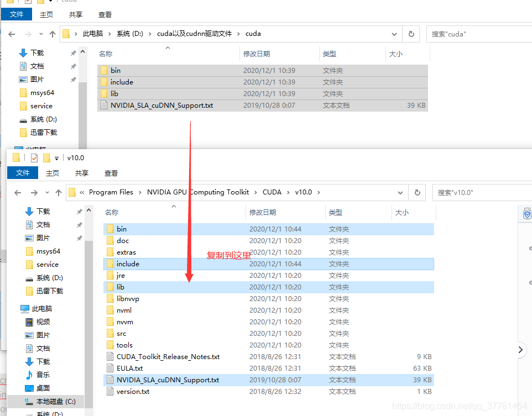The image size is (532, 416).
Task: Open 主页 tab in the cuda window
Action: (46, 14)
